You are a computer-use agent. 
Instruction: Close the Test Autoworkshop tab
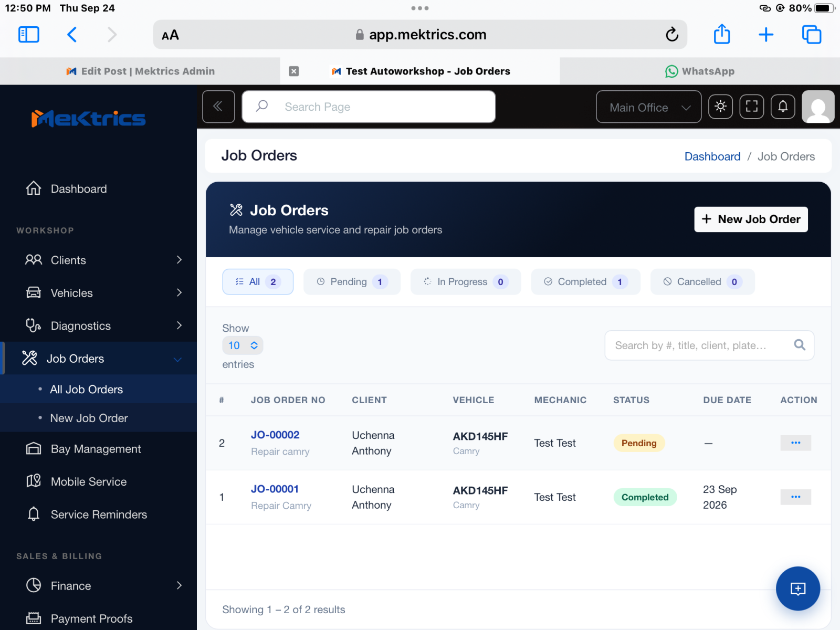click(x=294, y=71)
